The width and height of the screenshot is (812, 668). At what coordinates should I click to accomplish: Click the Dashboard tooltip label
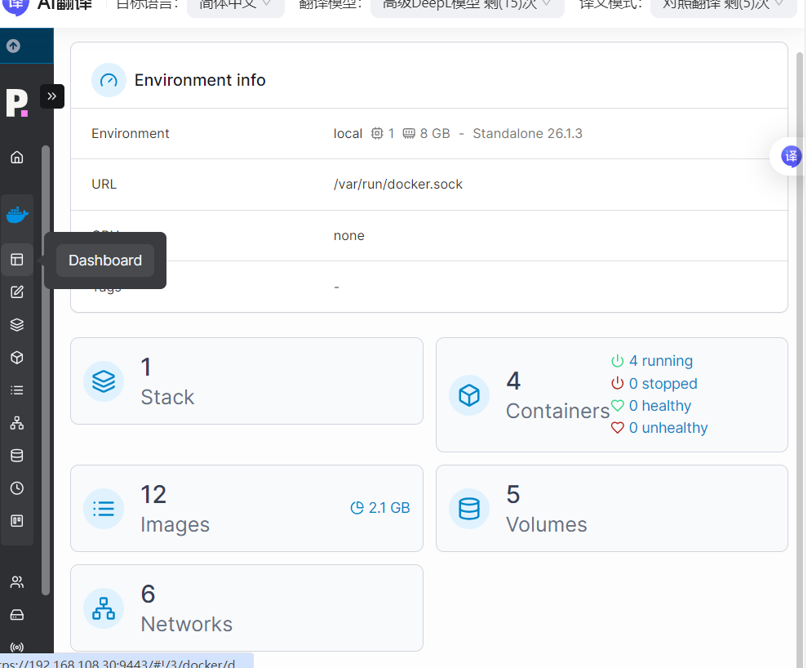pyautogui.click(x=105, y=261)
